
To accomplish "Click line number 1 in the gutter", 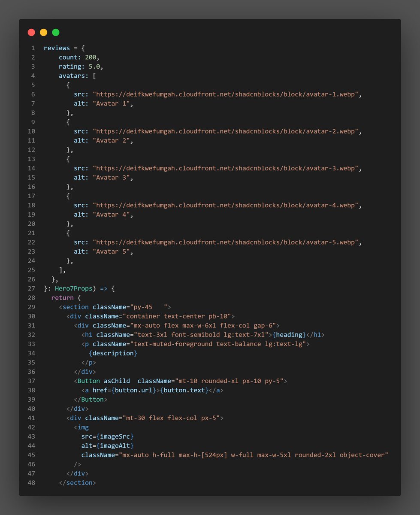I will (33, 48).
